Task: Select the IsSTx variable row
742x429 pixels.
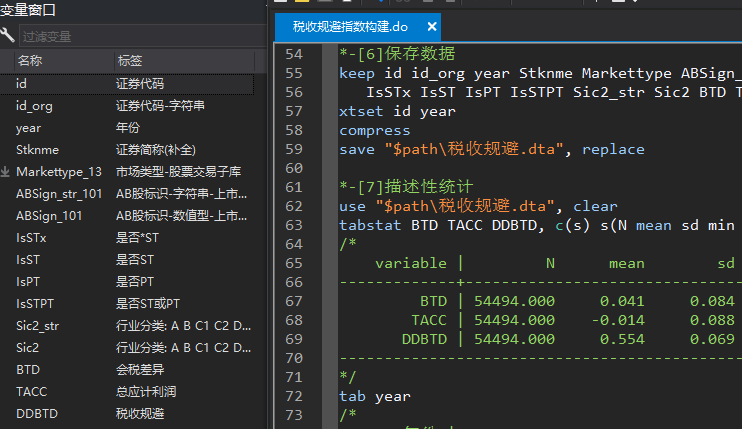Action: tap(31, 238)
